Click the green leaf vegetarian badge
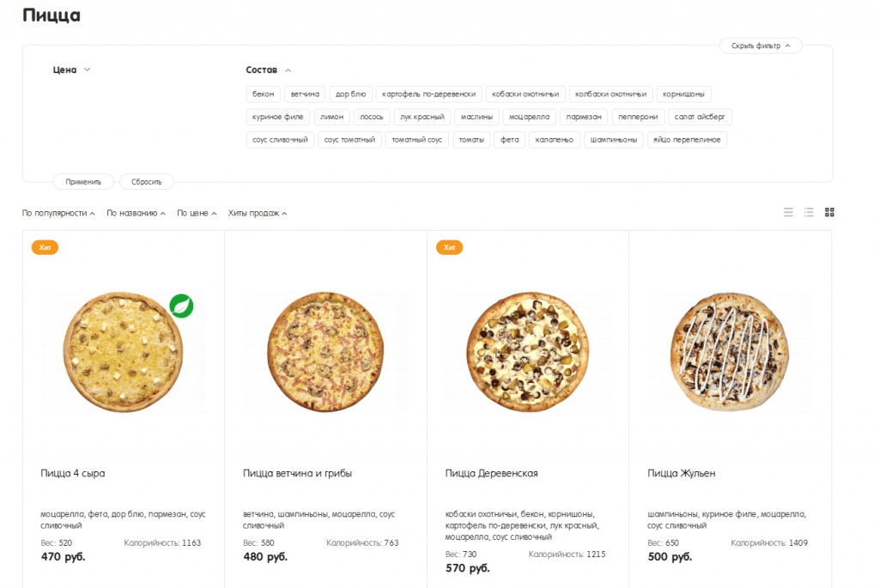 [181, 306]
